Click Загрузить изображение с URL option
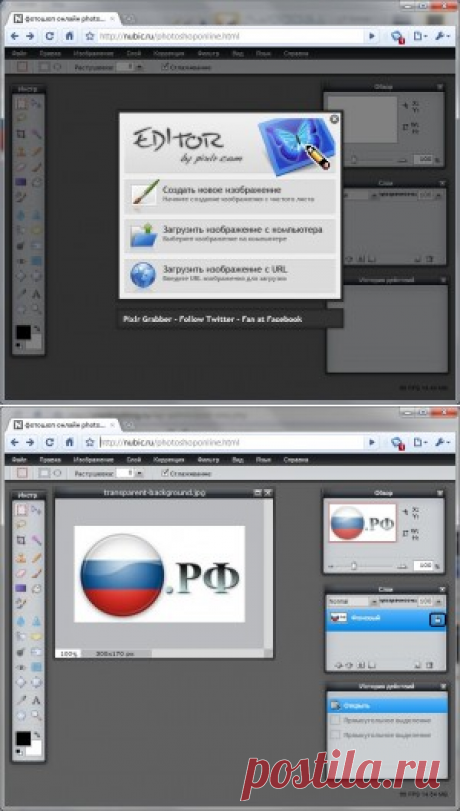460x811 pixels. click(230, 274)
